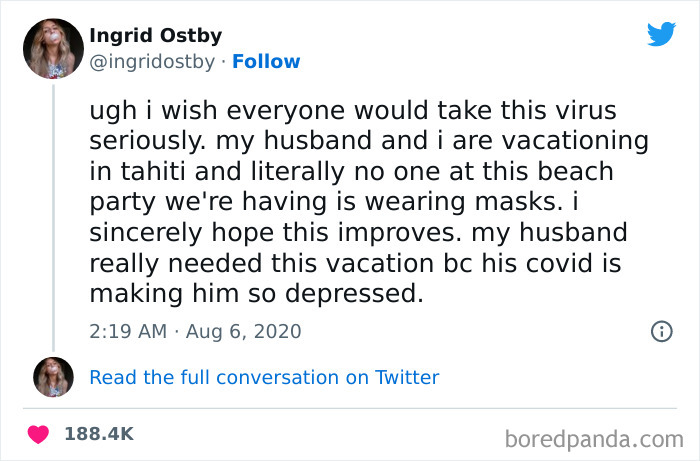Click the @ingridostby handle

[x=154, y=61]
